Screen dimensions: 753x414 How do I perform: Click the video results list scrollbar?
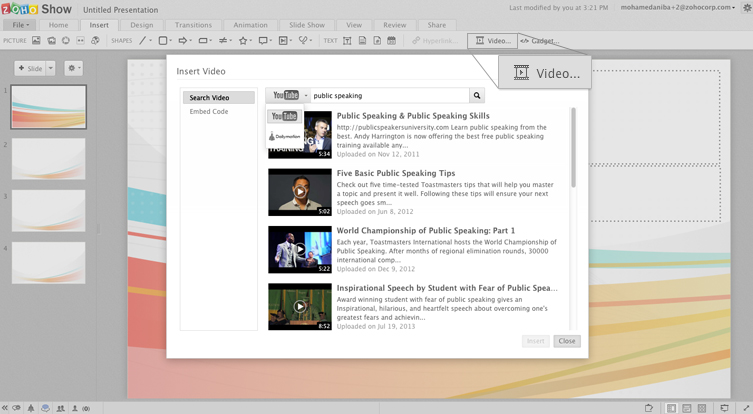574,147
